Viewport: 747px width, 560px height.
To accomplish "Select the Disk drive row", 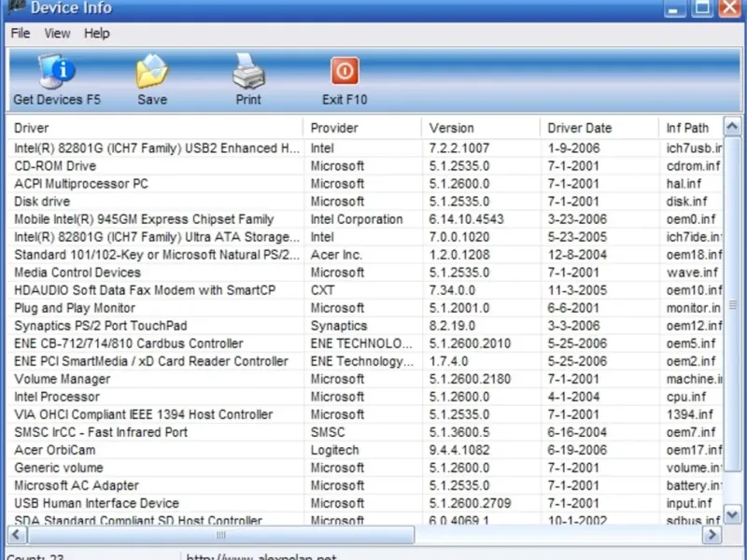I will 365,202.
